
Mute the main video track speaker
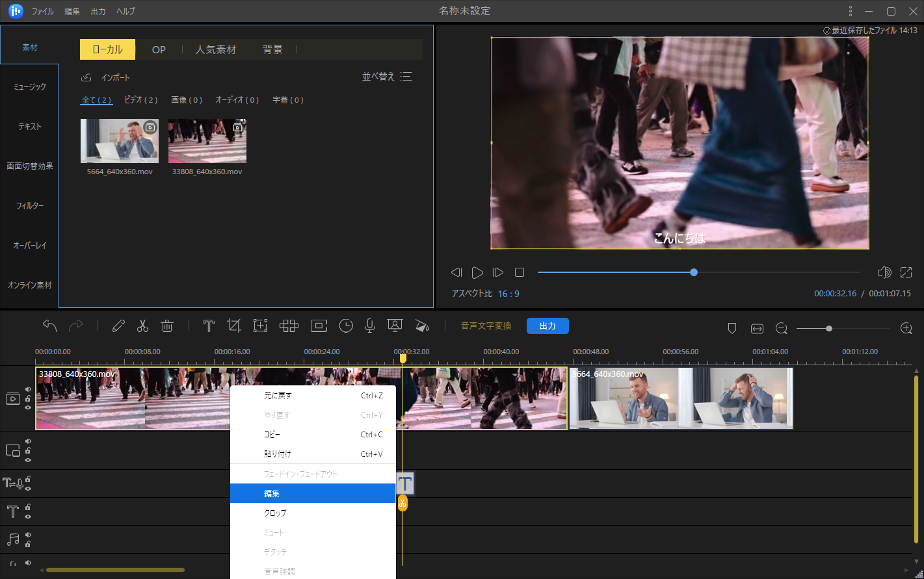click(28, 389)
